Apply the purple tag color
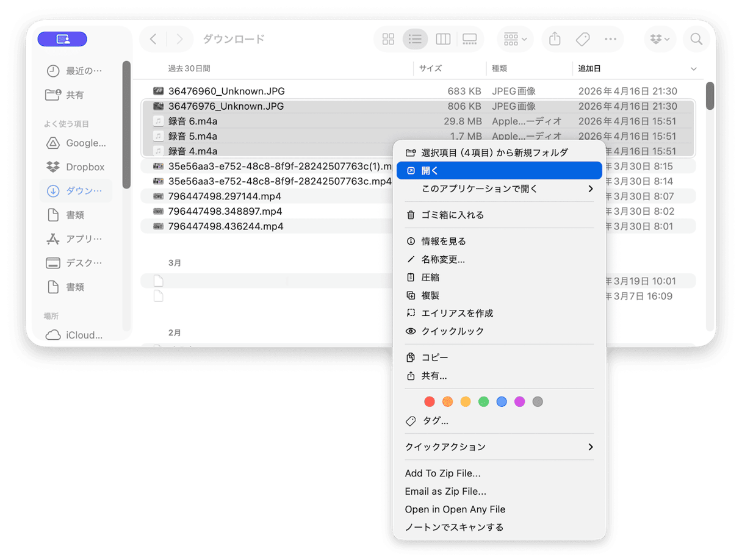 520,401
